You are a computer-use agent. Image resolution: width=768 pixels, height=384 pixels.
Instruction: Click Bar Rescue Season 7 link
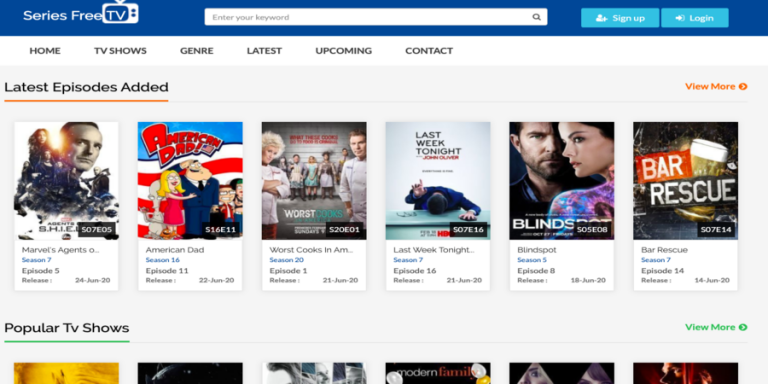click(655, 260)
